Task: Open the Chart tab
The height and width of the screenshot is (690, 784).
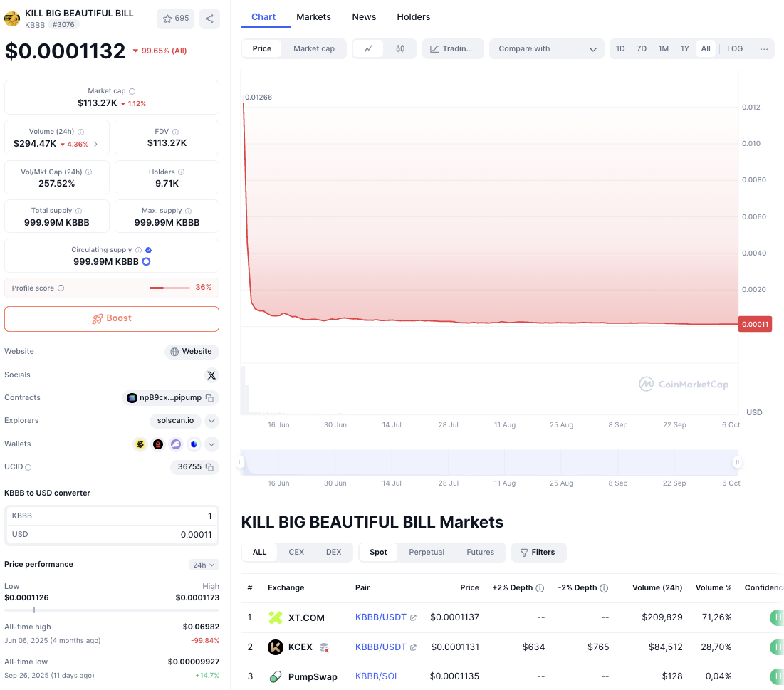Action: 263,16
